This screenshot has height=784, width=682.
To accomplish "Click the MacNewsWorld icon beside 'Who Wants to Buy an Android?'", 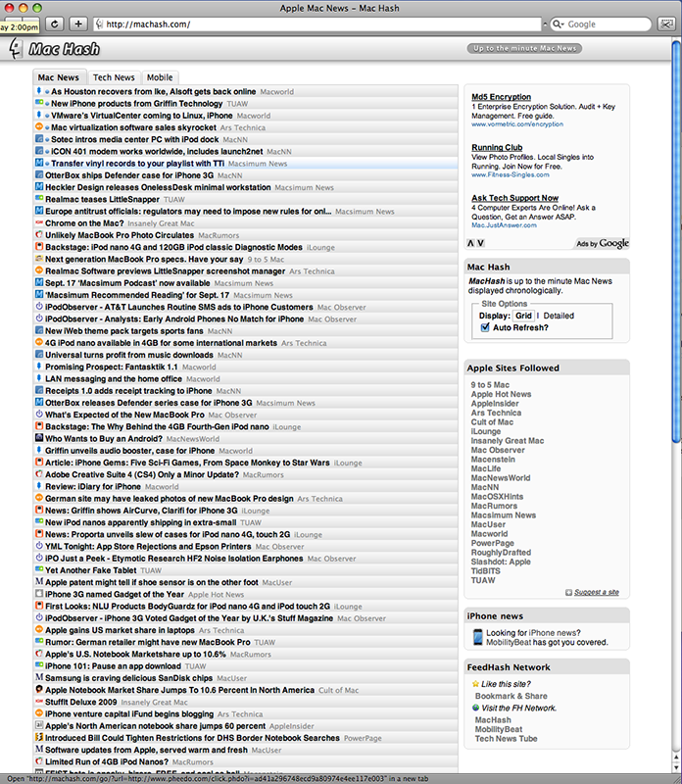I will 38,438.
